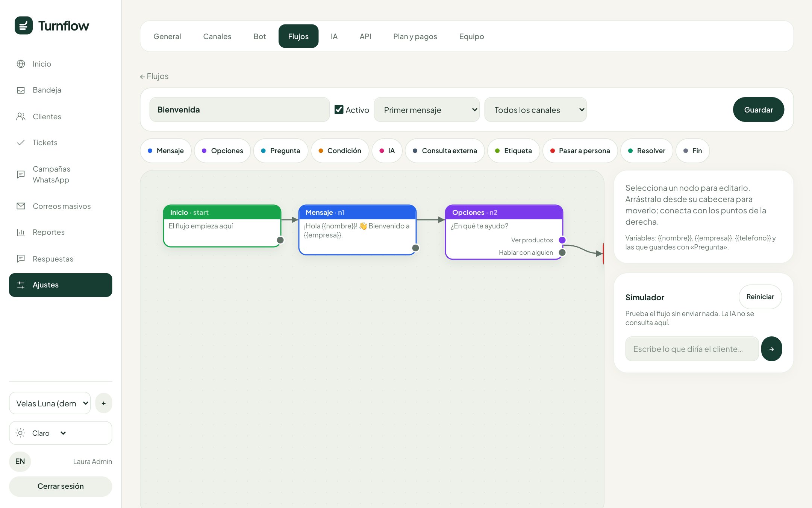Click the Clientes people icon

(x=21, y=117)
